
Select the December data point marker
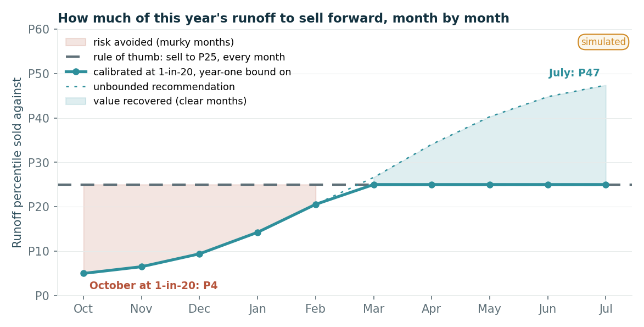tap(200, 254)
